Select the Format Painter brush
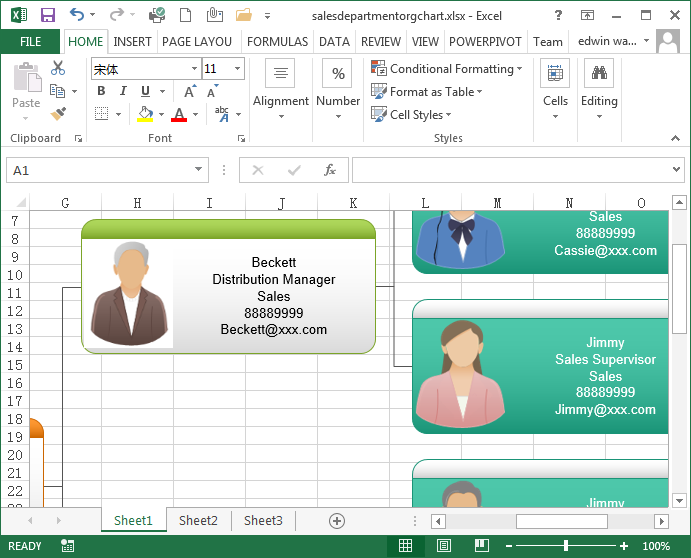This screenshot has height=558, width=691. coord(58,114)
